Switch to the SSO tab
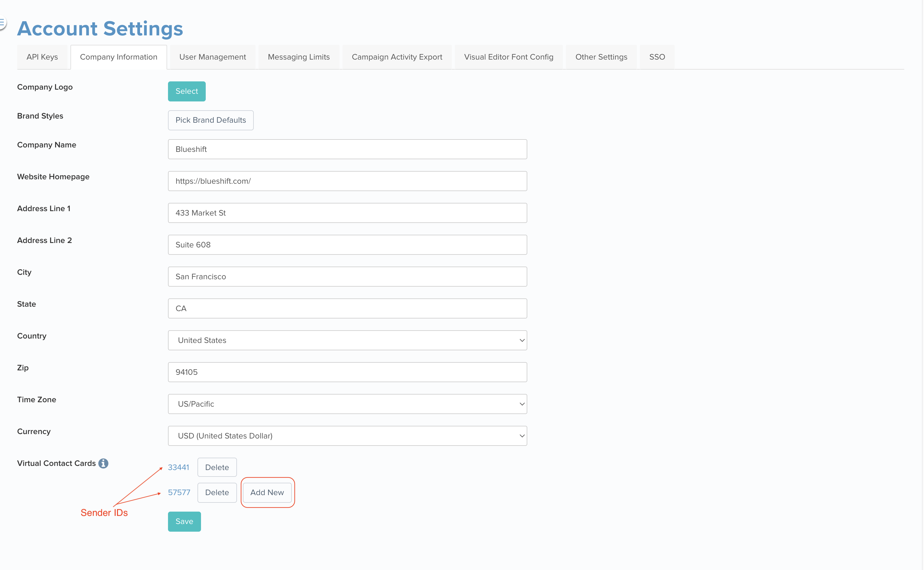The height and width of the screenshot is (570, 924). pos(657,57)
